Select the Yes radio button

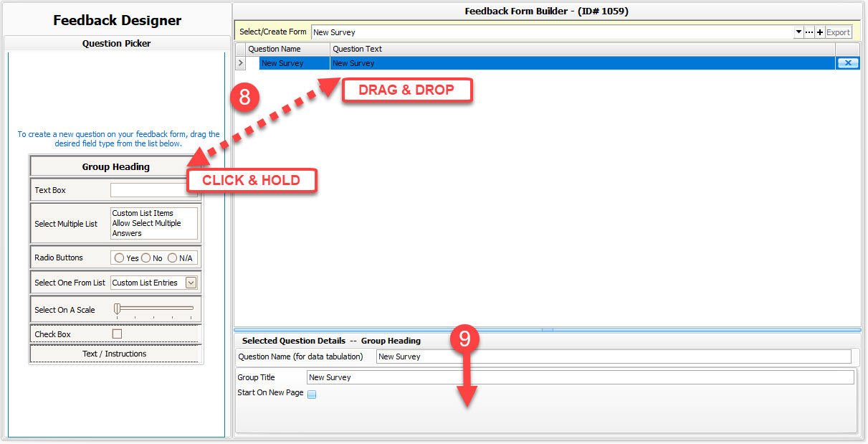point(119,258)
